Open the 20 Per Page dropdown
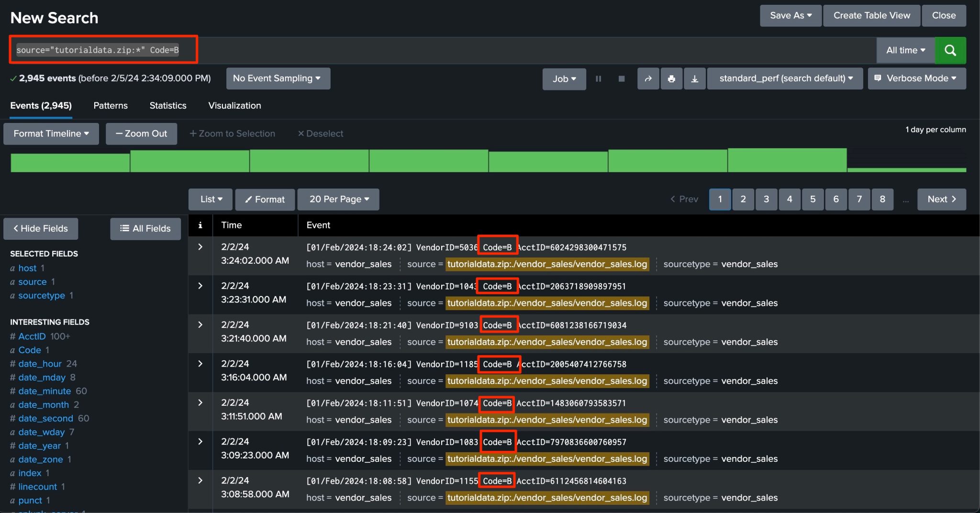The image size is (980, 513). click(x=338, y=199)
